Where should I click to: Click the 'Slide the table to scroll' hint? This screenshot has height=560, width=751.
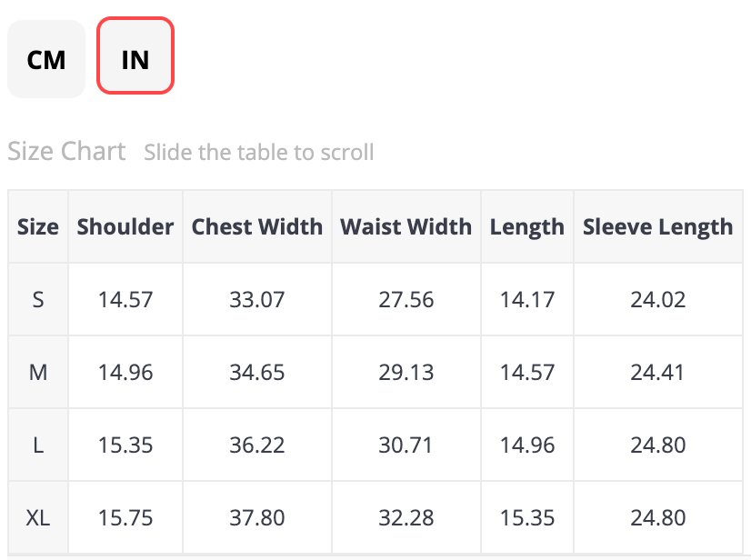coord(259,152)
